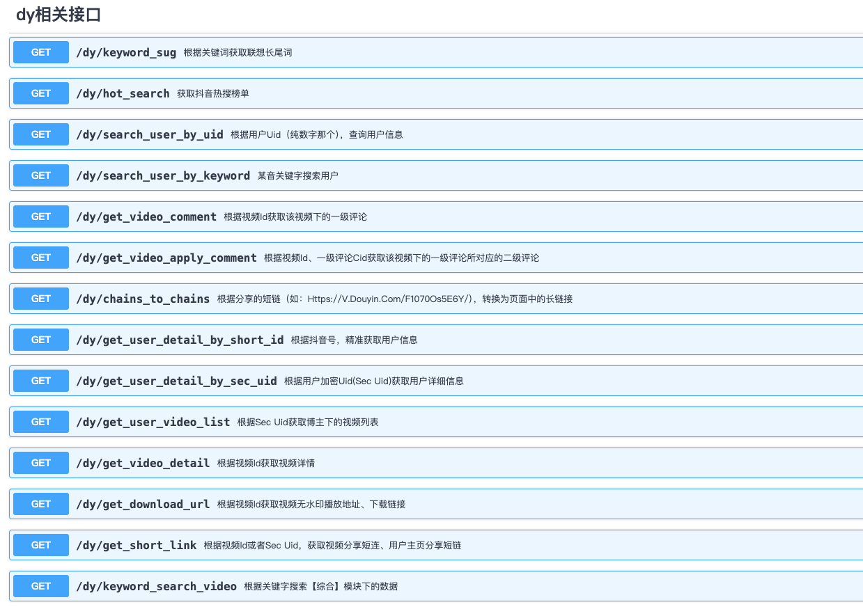Viewport: 863px width, 616px height.
Task: Click description mentioning 加密Uid(Sec Uid)
Action: point(374,381)
